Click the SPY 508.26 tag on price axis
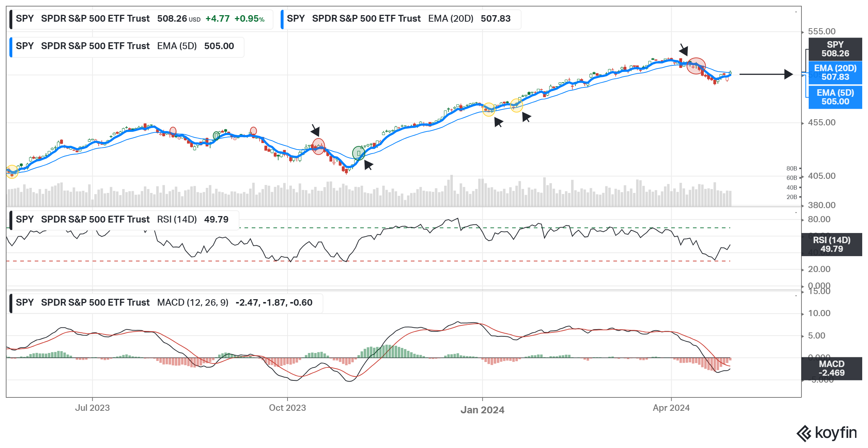Image resolution: width=868 pixels, height=448 pixels. pos(835,49)
